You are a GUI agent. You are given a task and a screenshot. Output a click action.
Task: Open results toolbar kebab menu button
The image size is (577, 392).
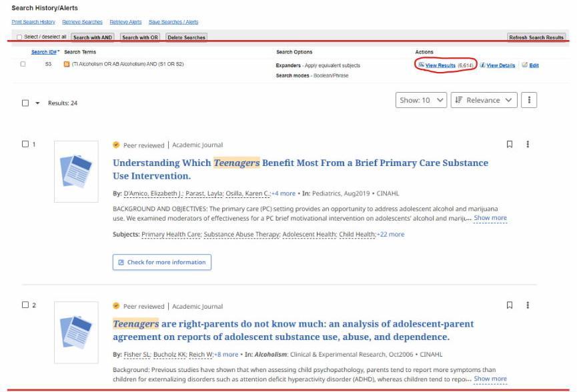click(x=528, y=100)
